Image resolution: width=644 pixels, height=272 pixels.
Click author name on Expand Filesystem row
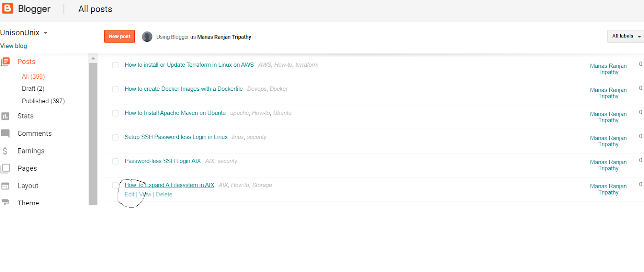(608, 190)
